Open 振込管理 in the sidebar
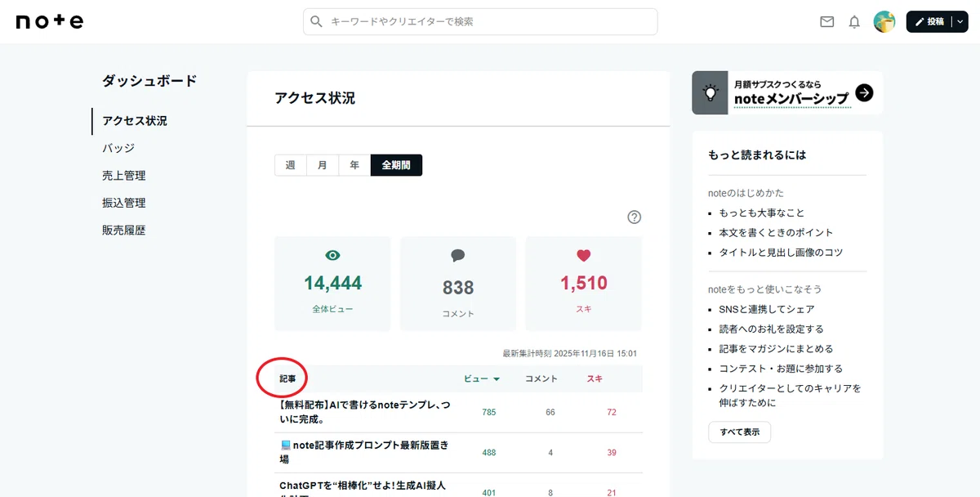 [x=124, y=203]
